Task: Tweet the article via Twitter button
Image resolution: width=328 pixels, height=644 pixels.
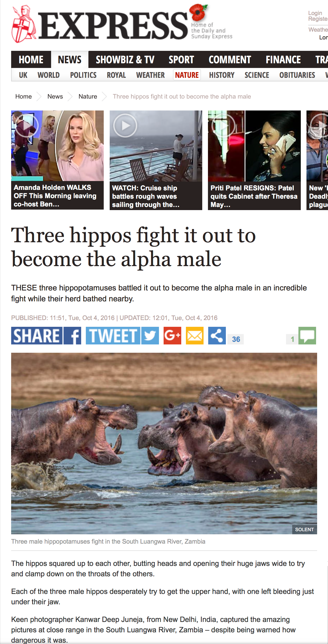Action: click(x=122, y=336)
